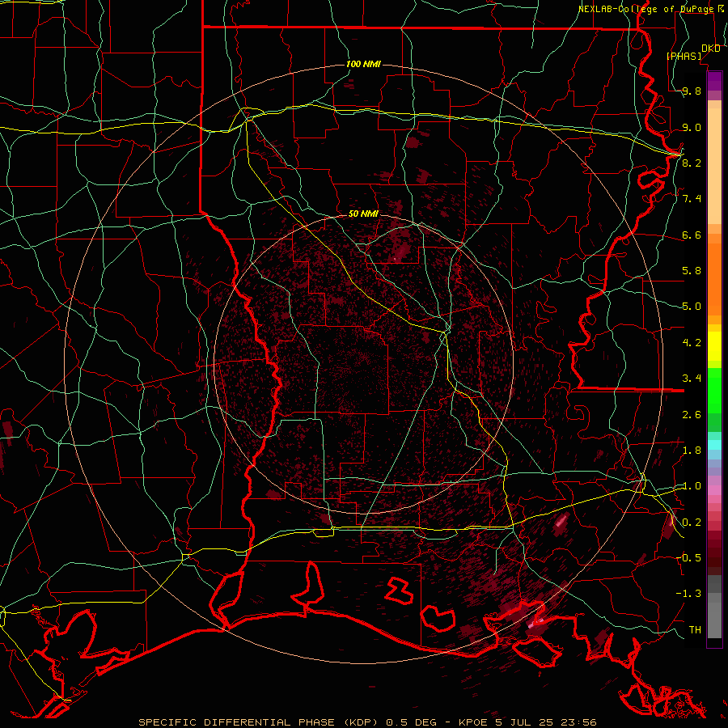Select the 50 NMI range ring label
The image size is (728, 728).
[x=363, y=214]
